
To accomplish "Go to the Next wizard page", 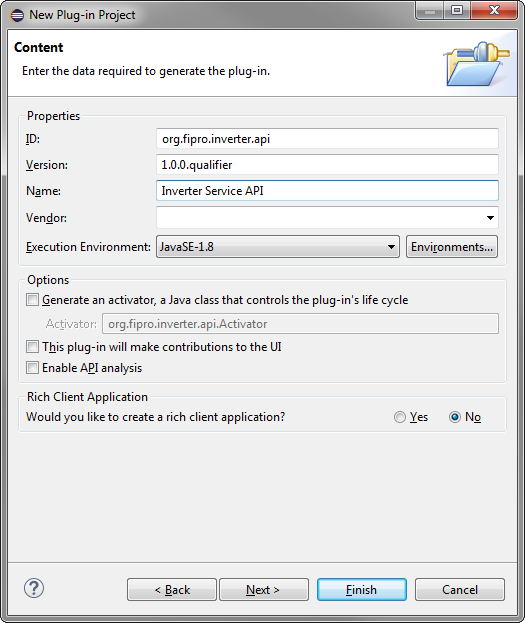I will [x=263, y=590].
